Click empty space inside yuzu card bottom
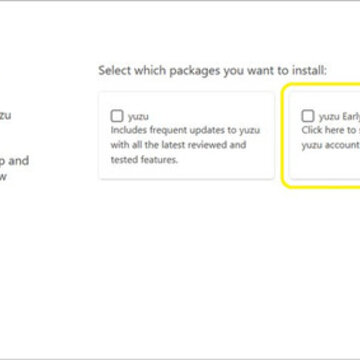This screenshot has height=360, width=360. coord(186,172)
